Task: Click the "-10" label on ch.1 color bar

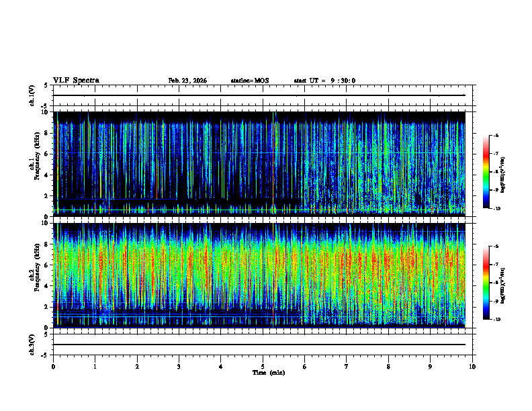Action: [497, 209]
